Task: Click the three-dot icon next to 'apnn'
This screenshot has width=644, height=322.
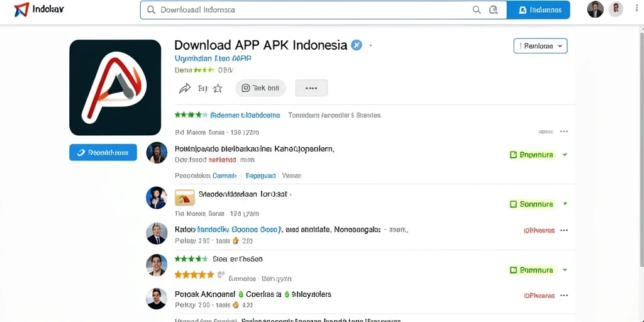Action: pyautogui.click(x=564, y=131)
